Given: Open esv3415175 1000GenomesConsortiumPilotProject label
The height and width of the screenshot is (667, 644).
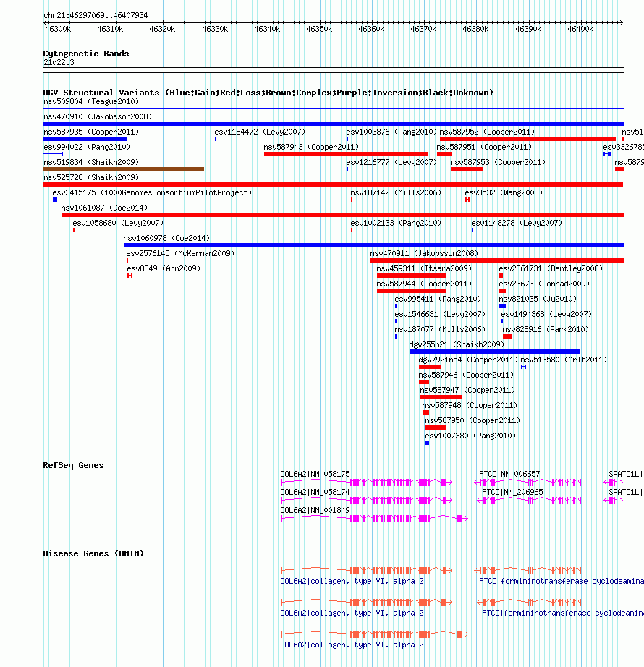Looking at the screenshot, I should 152,192.
